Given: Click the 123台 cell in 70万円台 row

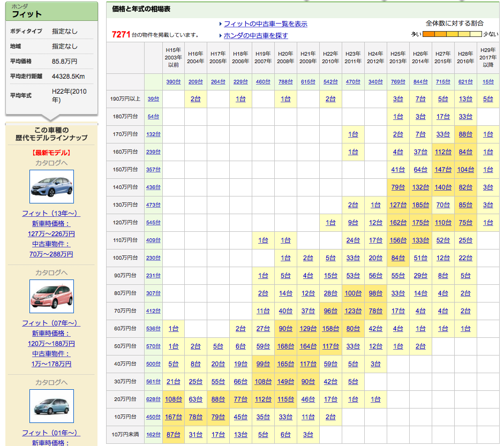Looking at the screenshot, I should (353, 311).
